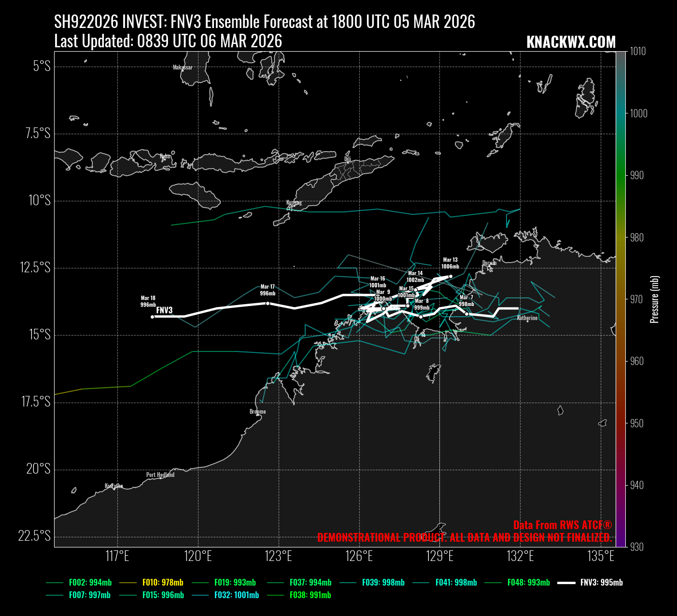The image size is (677, 616).
Task: Click the Data From RWS ATCF text
Action: 562,525
